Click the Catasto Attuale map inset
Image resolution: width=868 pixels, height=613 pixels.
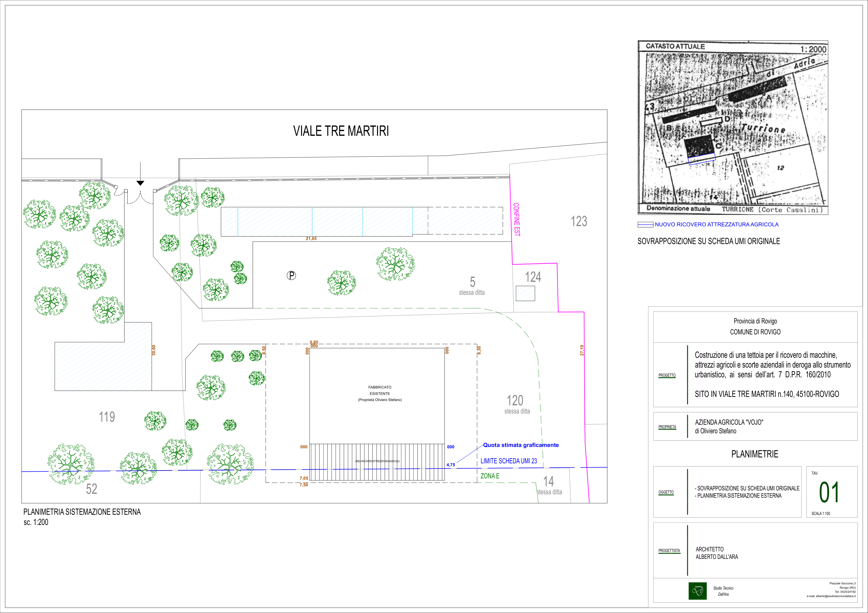[x=733, y=128]
